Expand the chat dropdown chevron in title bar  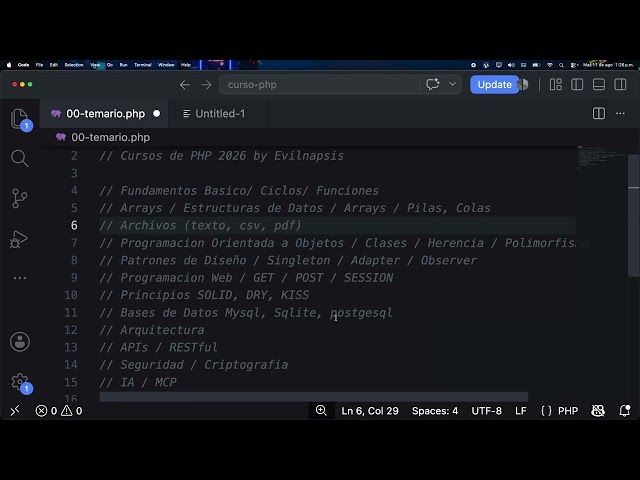click(452, 84)
